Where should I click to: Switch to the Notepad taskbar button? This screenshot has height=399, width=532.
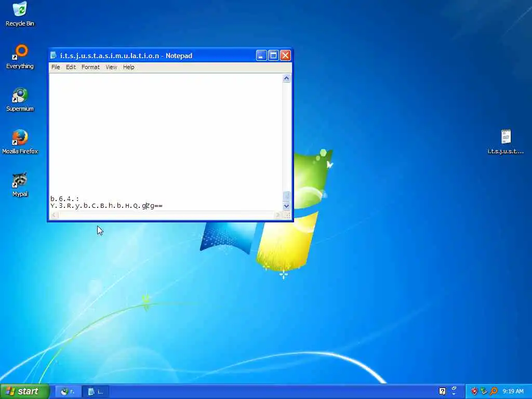point(96,392)
